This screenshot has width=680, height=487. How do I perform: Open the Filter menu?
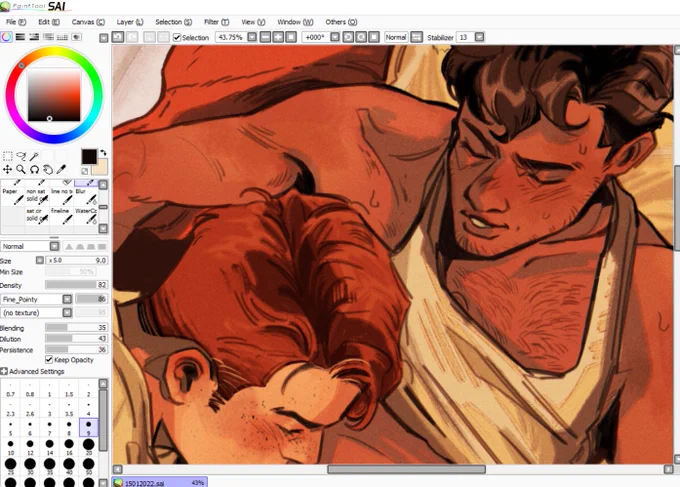point(216,22)
